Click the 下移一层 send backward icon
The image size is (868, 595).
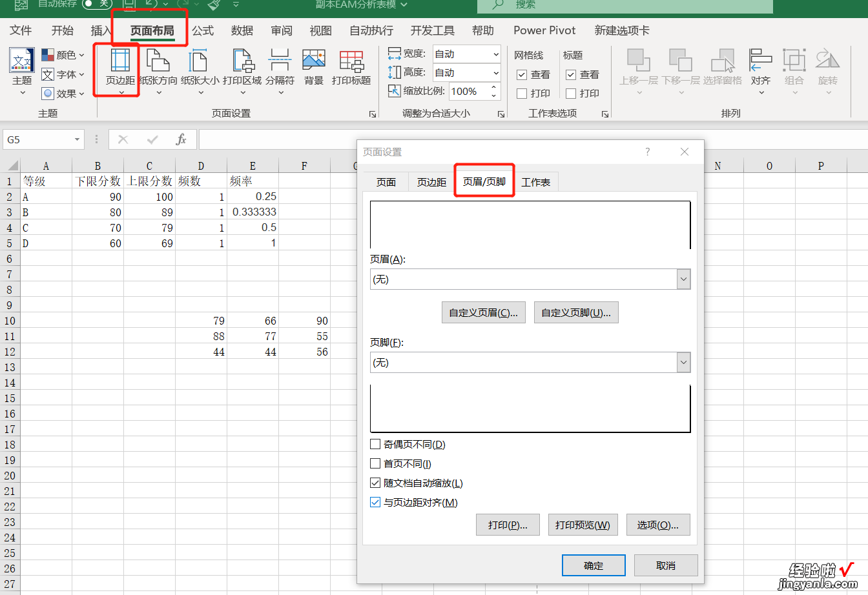681,60
